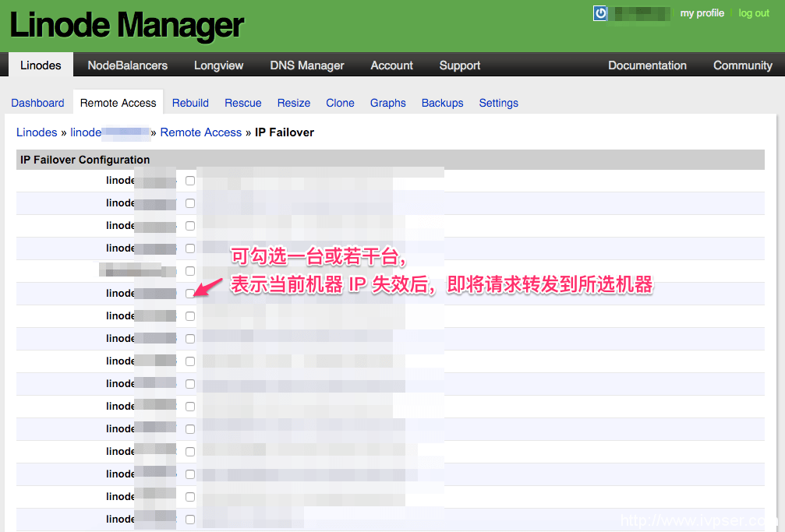The height and width of the screenshot is (532, 785).
Task: Click the IP Failover breadcrumb text
Action: point(285,132)
